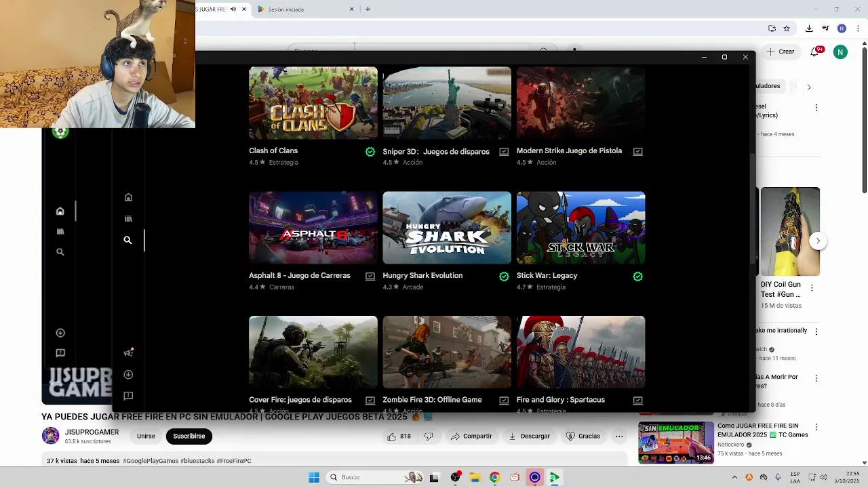868x488 pixels.
Task: Dislike the video
Action: (429, 436)
